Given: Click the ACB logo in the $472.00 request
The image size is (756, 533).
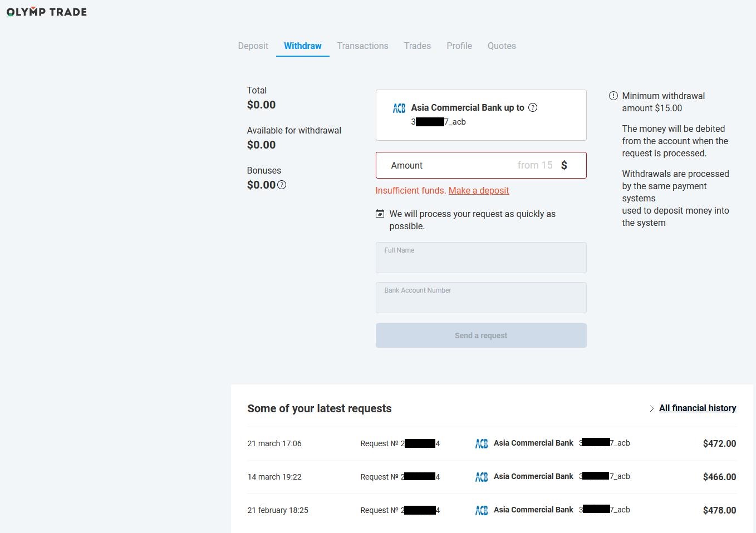Looking at the screenshot, I should click(x=482, y=443).
